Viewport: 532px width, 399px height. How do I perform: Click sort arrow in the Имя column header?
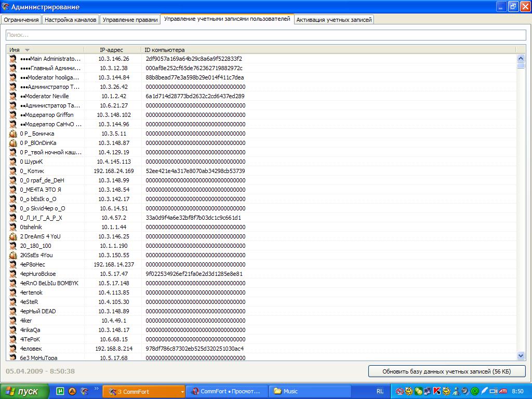tap(28, 50)
